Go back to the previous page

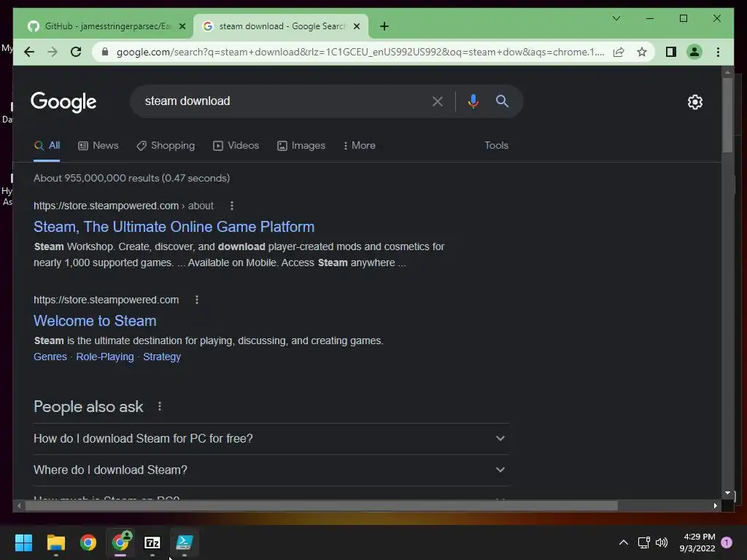coord(29,52)
